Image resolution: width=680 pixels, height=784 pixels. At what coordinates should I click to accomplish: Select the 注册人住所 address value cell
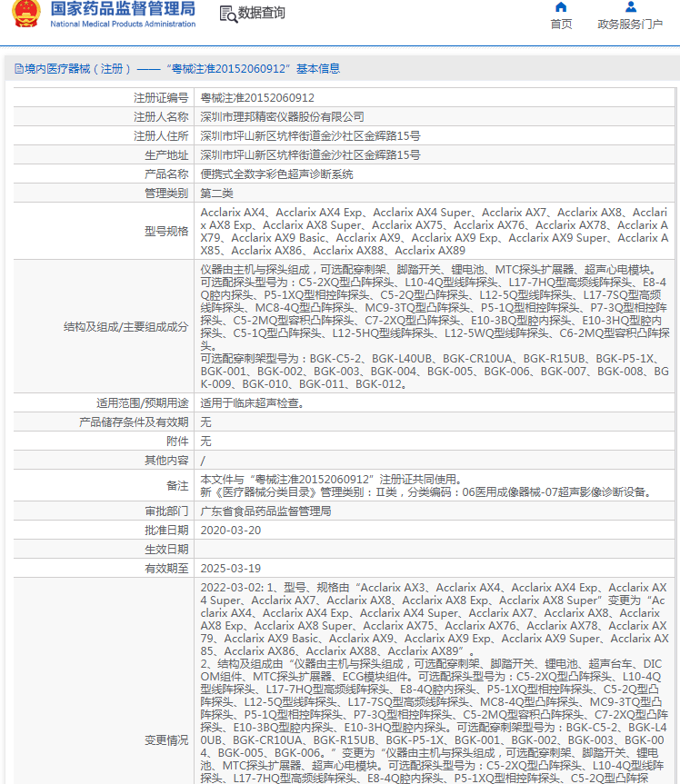click(x=310, y=135)
